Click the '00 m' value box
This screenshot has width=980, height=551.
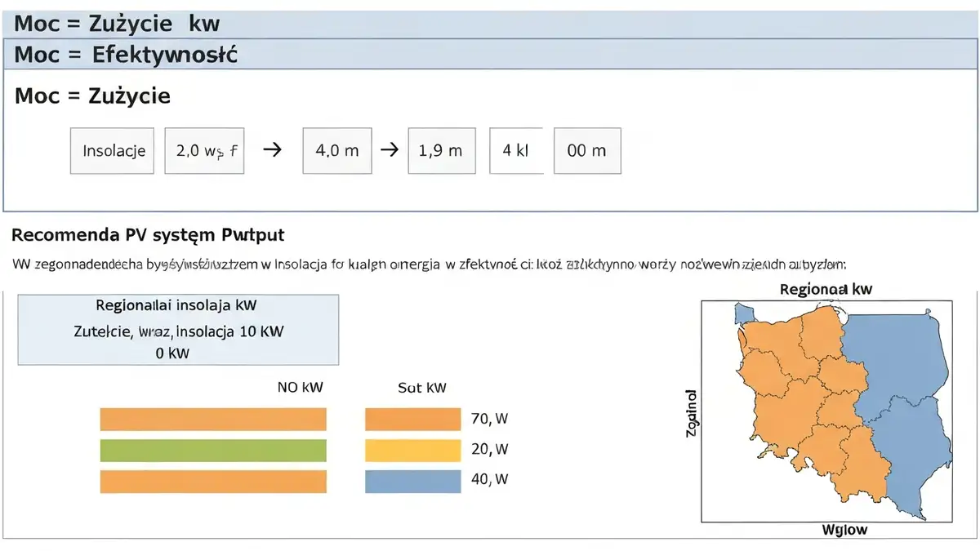pos(587,150)
